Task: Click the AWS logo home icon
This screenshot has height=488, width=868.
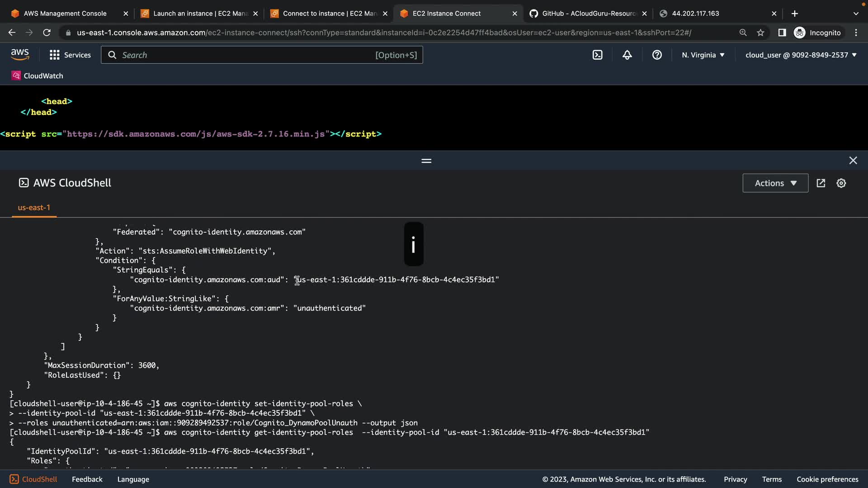Action: [20, 55]
